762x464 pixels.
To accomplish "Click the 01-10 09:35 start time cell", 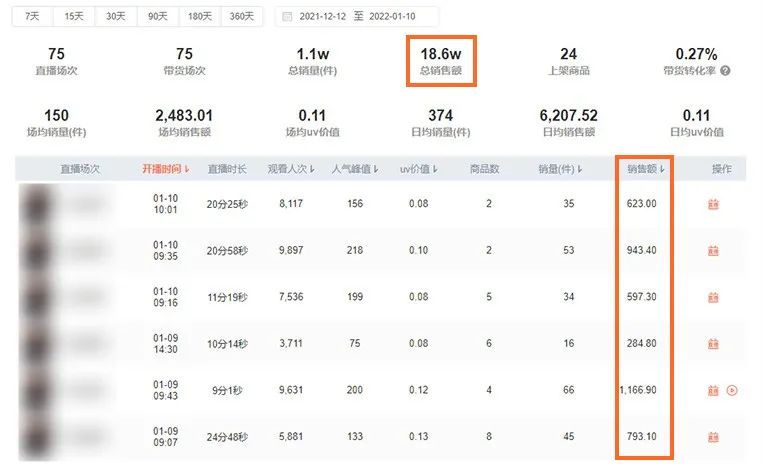I will [x=166, y=251].
